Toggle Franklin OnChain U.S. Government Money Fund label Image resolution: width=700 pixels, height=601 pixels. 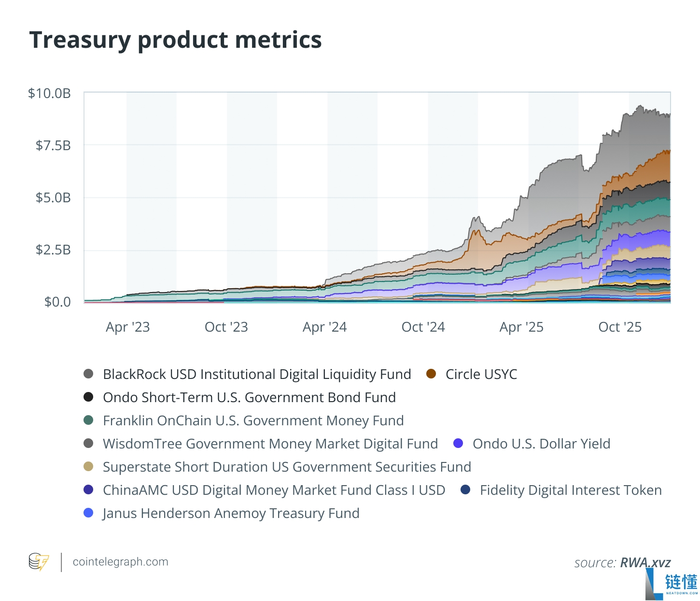click(x=253, y=421)
